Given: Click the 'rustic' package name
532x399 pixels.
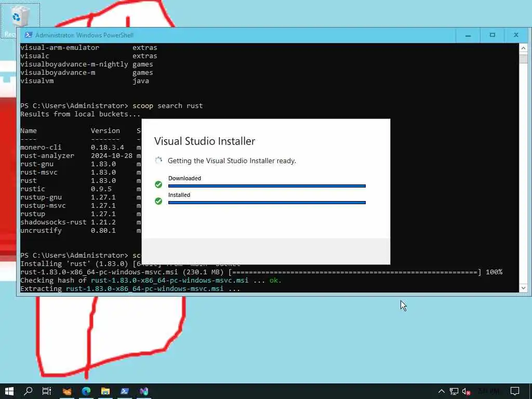Looking at the screenshot, I should pos(33,189).
